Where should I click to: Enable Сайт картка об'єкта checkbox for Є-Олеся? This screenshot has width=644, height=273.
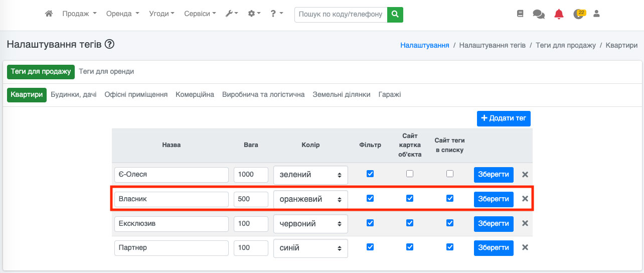point(410,174)
